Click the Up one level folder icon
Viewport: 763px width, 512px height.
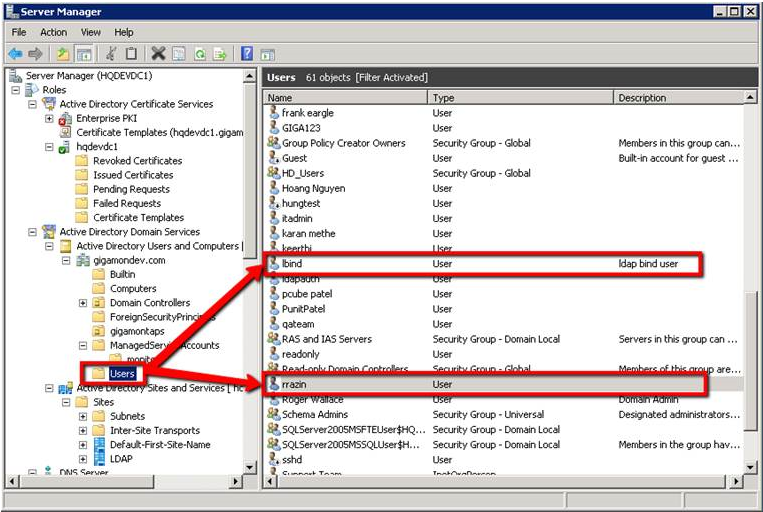[x=63, y=53]
